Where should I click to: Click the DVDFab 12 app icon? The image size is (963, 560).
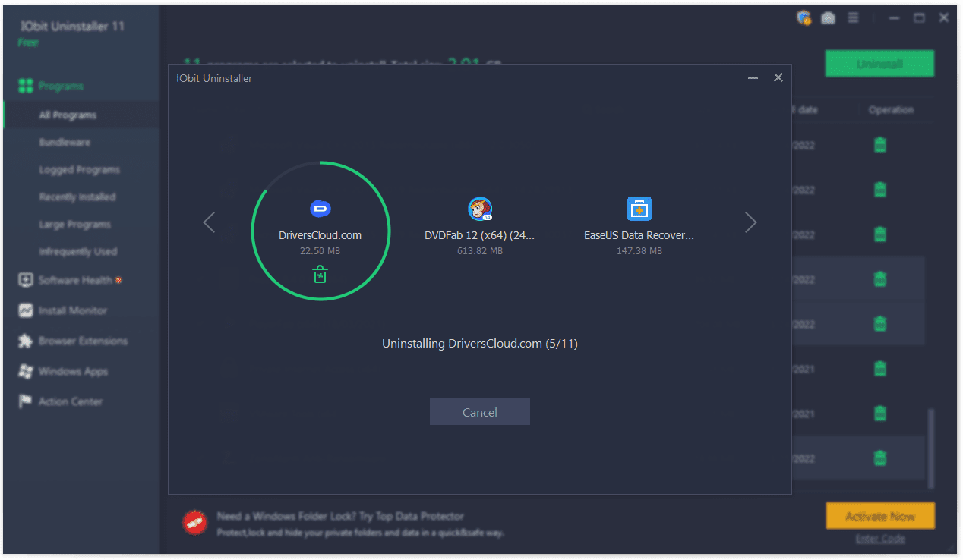click(479, 208)
